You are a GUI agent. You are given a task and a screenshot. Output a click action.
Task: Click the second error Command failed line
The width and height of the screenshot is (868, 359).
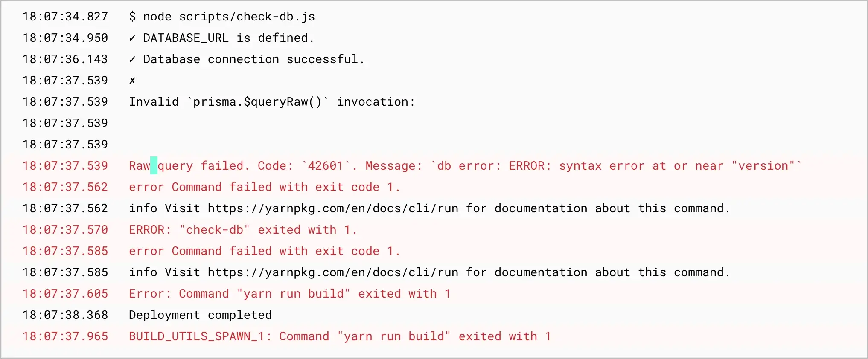pyautogui.click(x=265, y=251)
